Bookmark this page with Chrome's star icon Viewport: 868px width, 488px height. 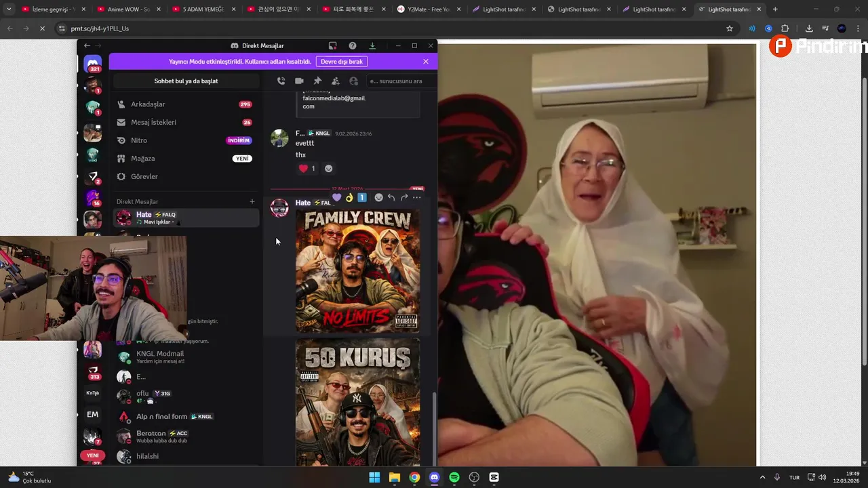730,28
